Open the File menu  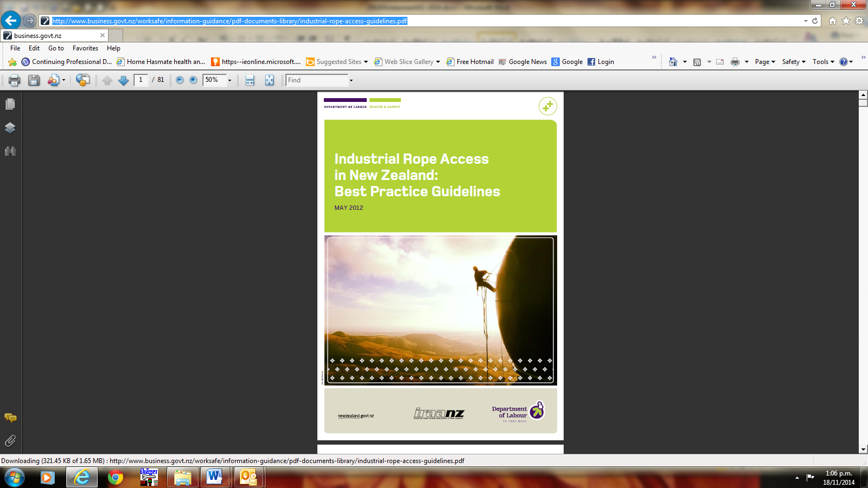(15, 48)
